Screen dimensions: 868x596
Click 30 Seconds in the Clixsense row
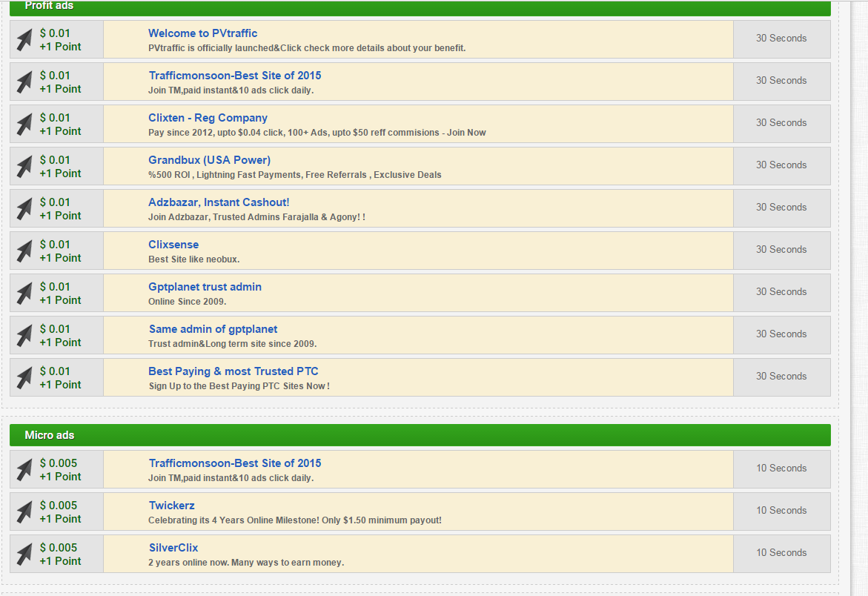781,250
